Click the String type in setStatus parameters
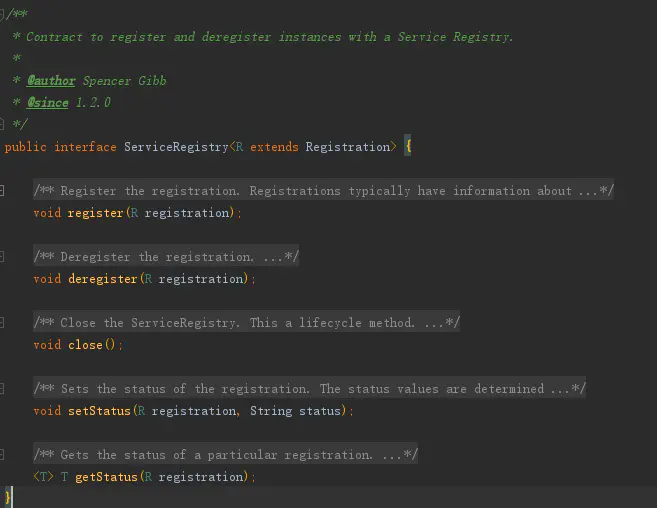The image size is (657, 508). 270,411
